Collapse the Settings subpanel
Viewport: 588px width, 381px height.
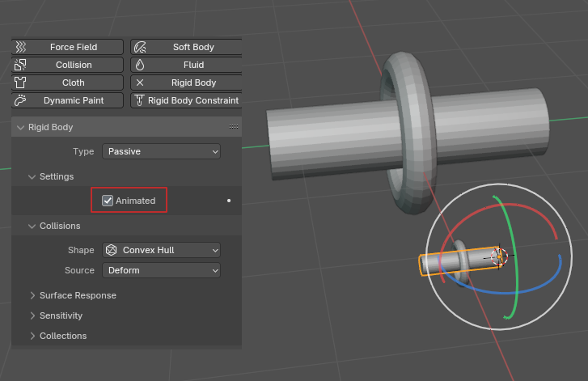click(32, 176)
